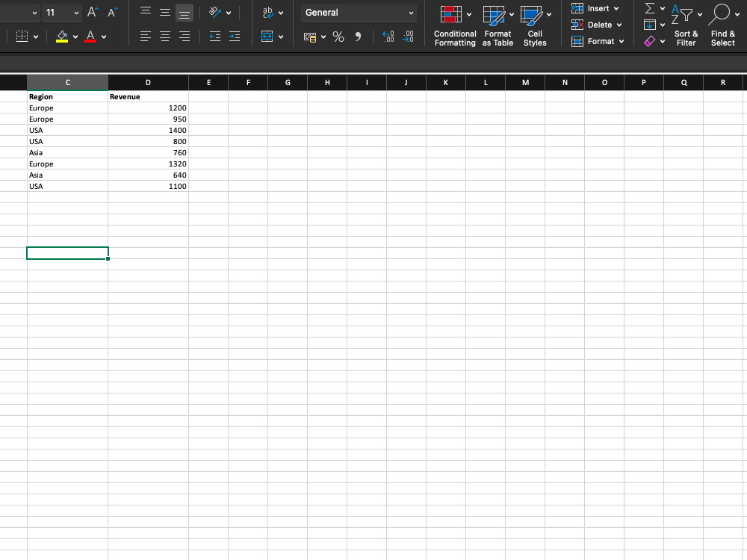Expand the font color arrow
Viewport: 747px width, 560px height.
click(104, 37)
